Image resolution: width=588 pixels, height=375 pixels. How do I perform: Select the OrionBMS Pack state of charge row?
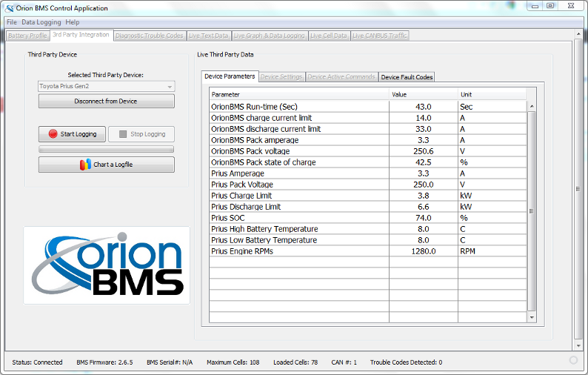[x=368, y=162]
